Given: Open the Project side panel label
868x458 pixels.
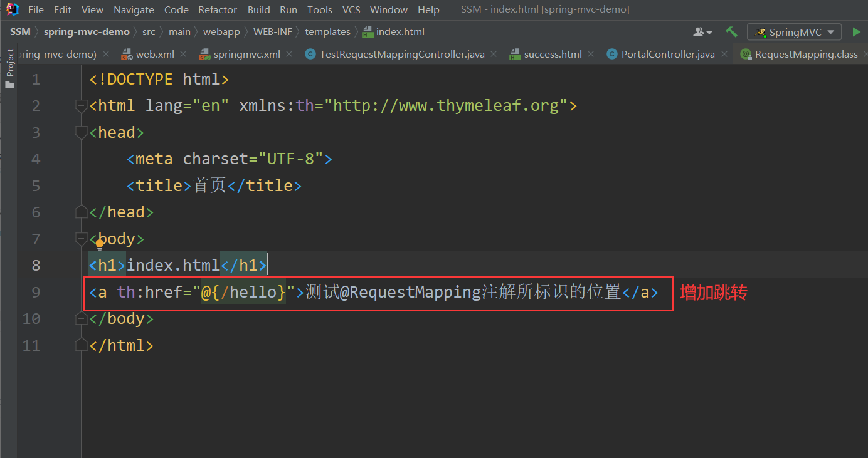Looking at the screenshot, I should 9,63.
